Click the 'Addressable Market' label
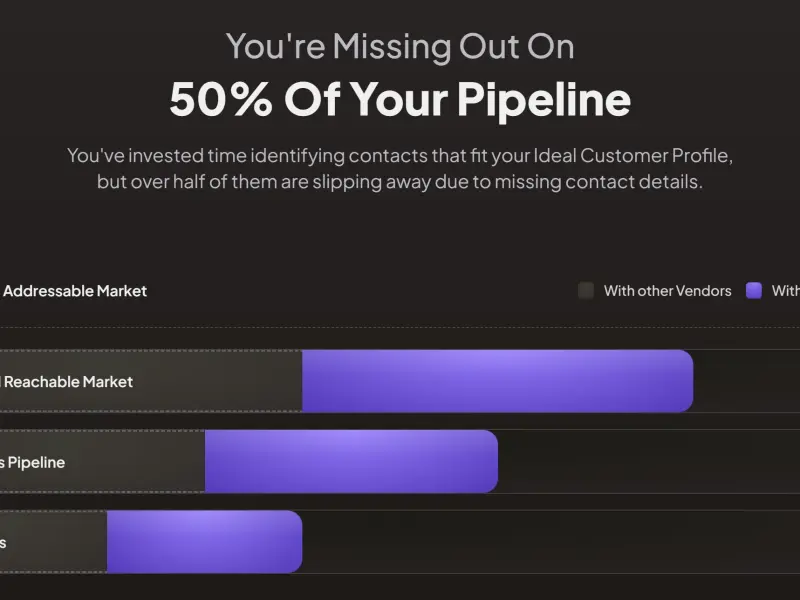Screen dimensions: 800x600 click(74, 291)
